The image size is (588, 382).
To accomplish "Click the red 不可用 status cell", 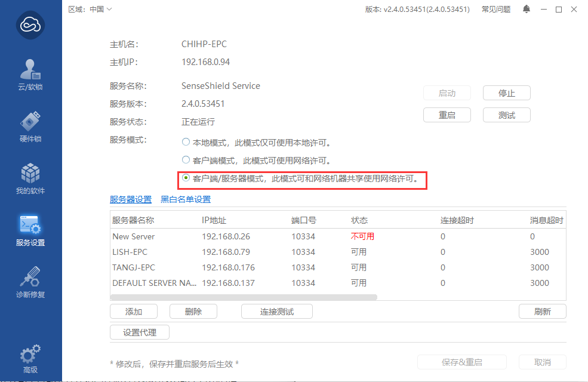I will coord(362,236).
